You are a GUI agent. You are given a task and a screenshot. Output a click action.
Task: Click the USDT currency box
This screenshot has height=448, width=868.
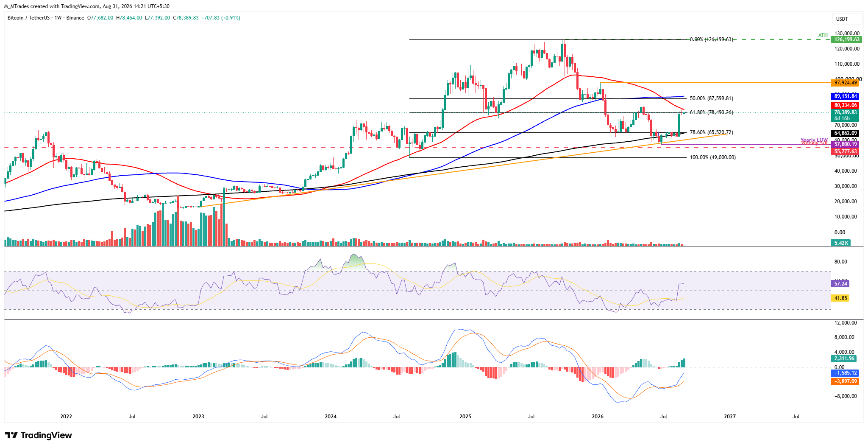pyautogui.click(x=846, y=19)
